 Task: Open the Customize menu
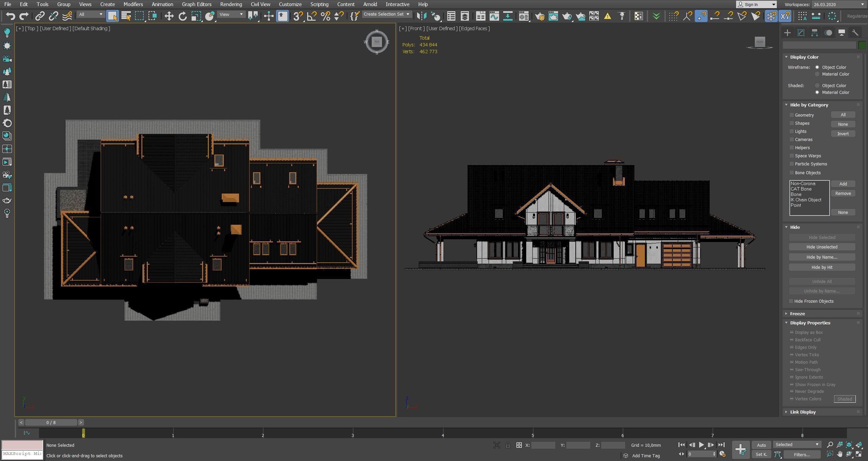290,4
